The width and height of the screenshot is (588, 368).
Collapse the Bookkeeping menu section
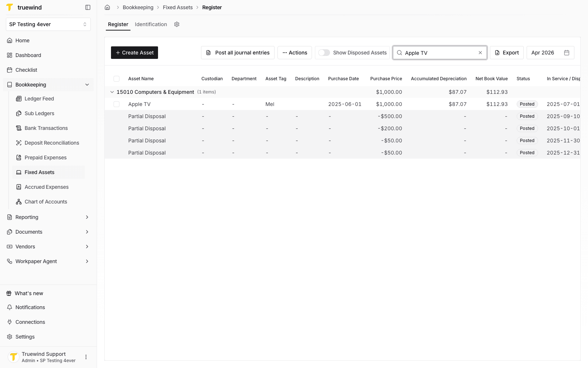click(x=87, y=85)
